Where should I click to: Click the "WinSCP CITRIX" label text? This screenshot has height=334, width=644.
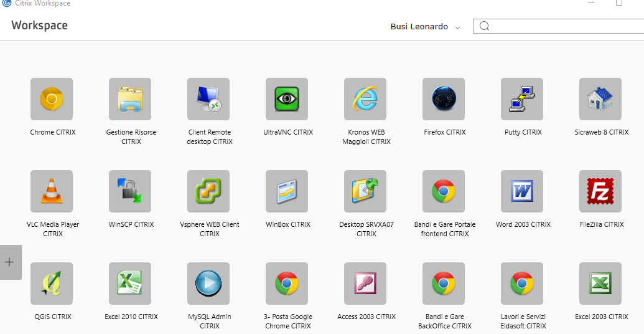click(x=131, y=224)
